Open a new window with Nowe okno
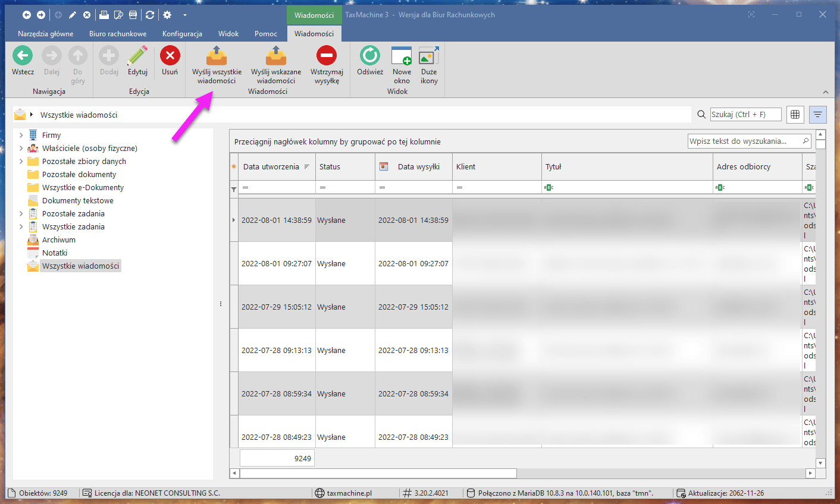Image resolution: width=840 pixels, height=504 pixels. click(402, 56)
